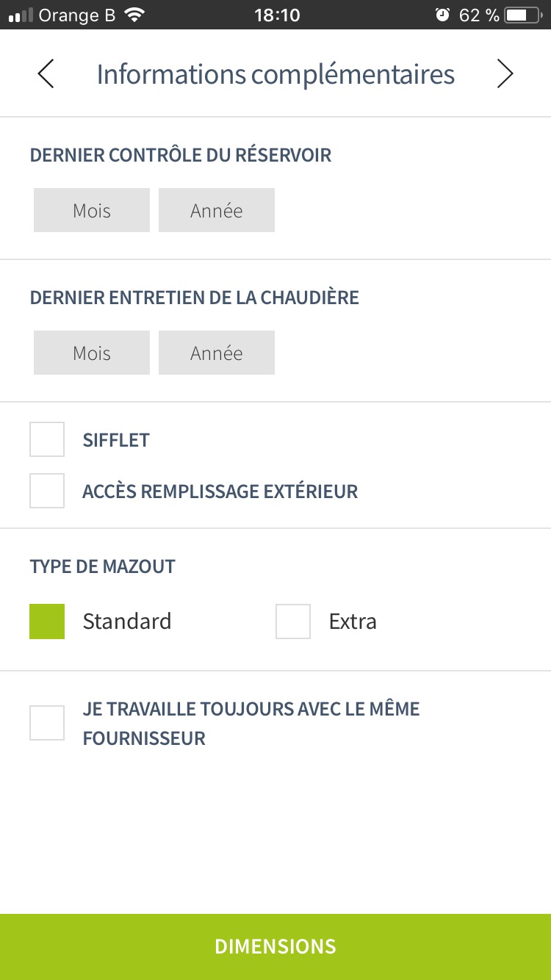
Task: Open Mois dropdown for entretien de la chaudière
Action: click(x=92, y=353)
